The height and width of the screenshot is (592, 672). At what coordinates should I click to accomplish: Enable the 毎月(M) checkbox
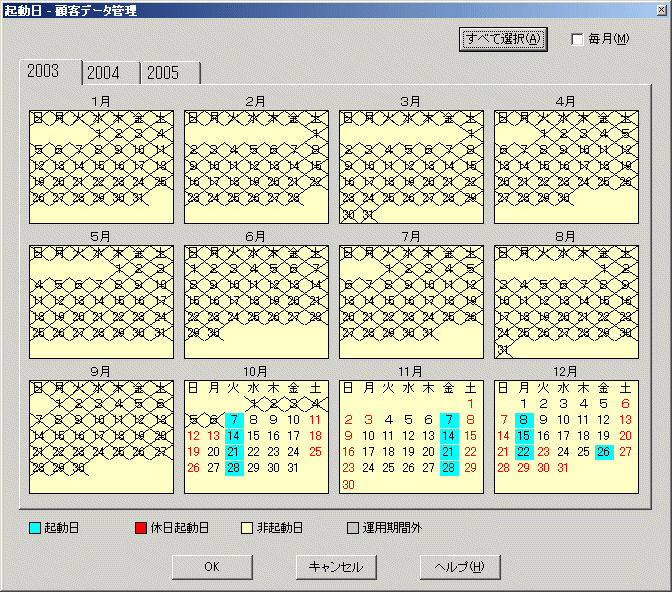[x=578, y=40]
